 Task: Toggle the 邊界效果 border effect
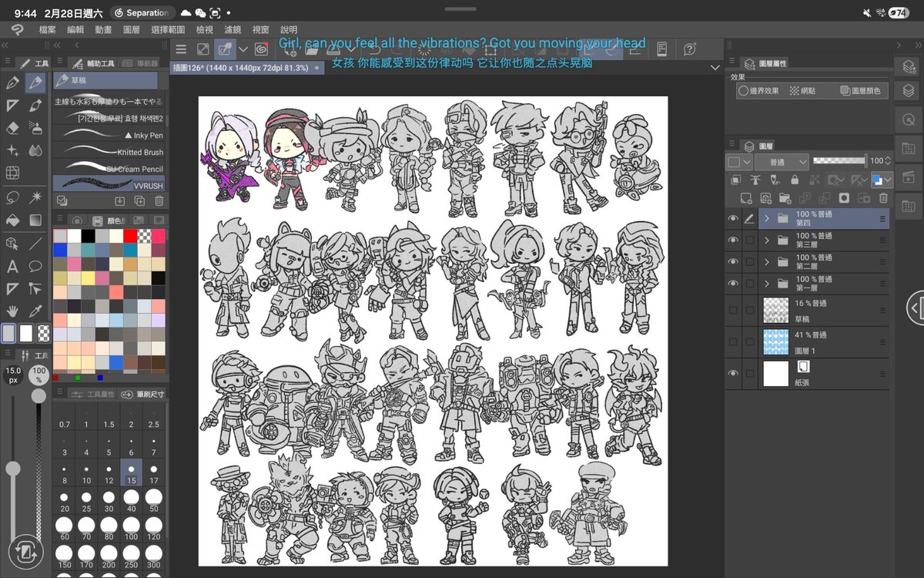pos(759,91)
